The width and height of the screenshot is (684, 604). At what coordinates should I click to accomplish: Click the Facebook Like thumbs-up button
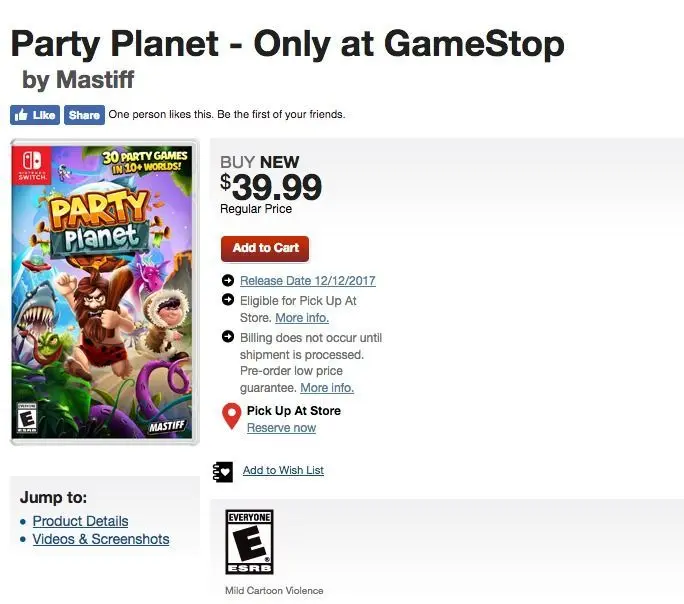pyautogui.click(x=35, y=115)
